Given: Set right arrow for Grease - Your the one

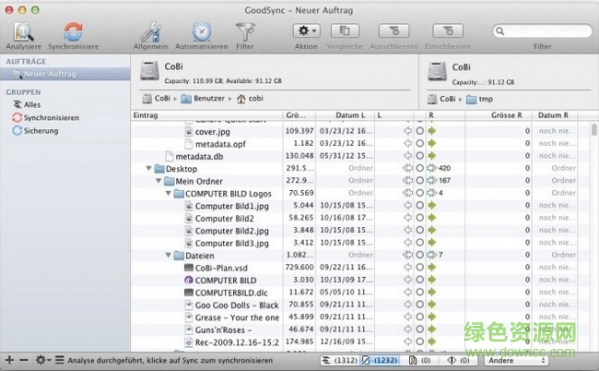Looking at the screenshot, I should click(432, 317).
